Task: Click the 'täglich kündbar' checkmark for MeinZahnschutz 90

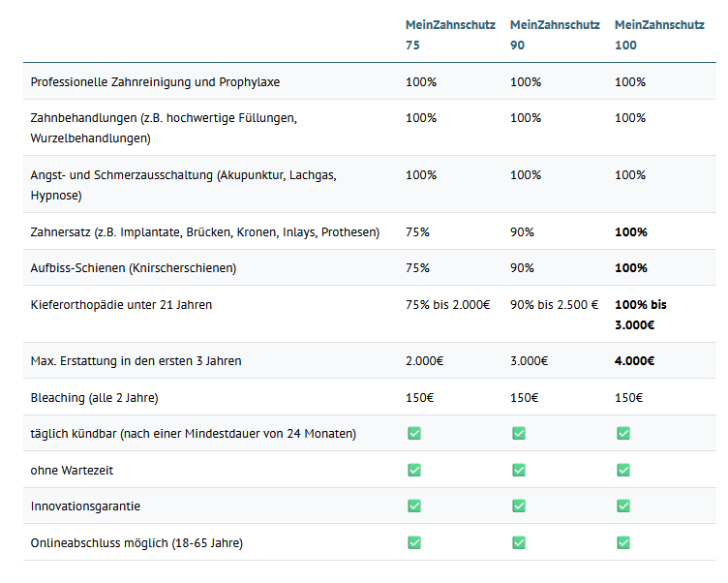Action: tap(519, 433)
